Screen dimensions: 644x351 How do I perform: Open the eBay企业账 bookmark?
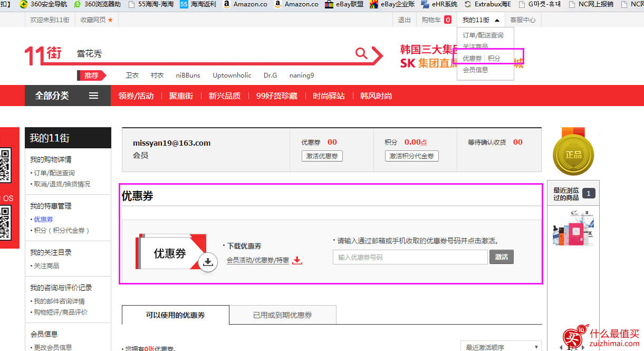tap(392, 4)
